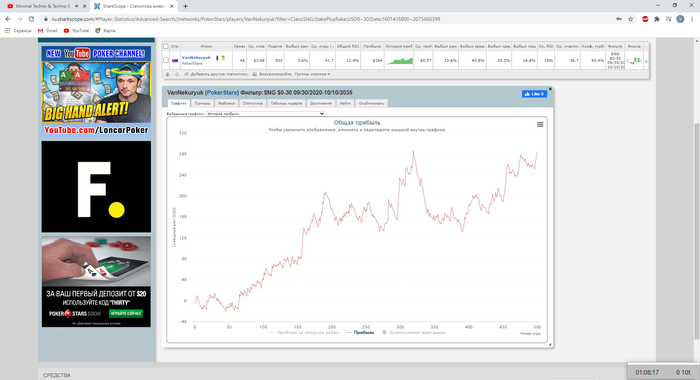Close the Minimal Techno browser tab

coord(84,6)
